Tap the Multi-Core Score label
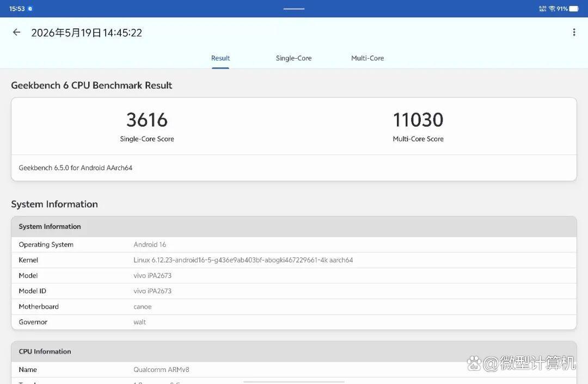The image size is (588, 384). [x=418, y=139]
